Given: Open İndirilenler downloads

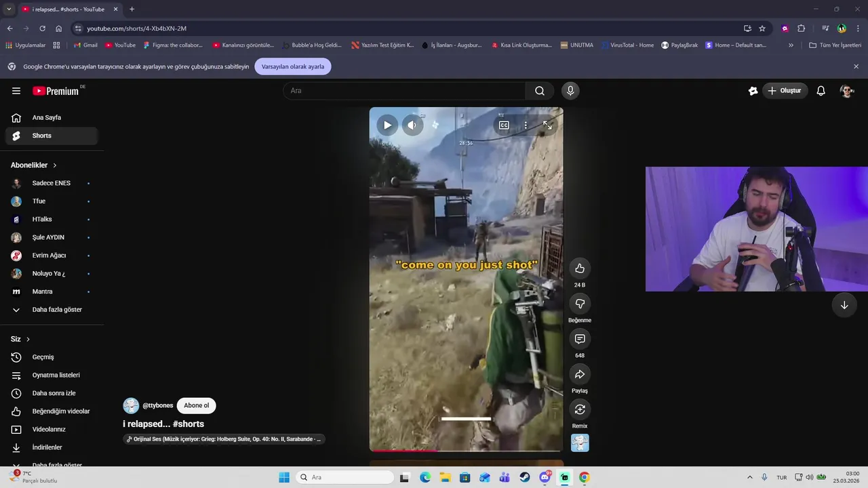Looking at the screenshot, I should pyautogui.click(x=52, y=447).
